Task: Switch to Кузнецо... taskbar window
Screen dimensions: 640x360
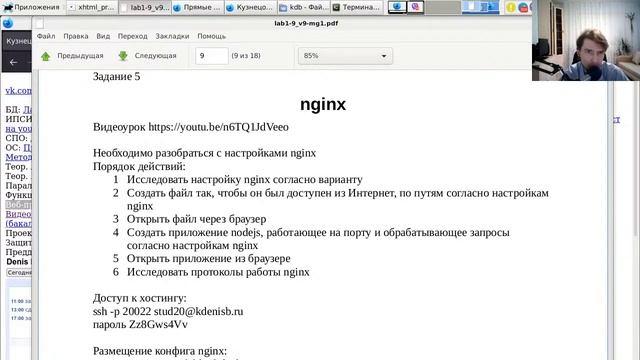Action: click(250, 7)
